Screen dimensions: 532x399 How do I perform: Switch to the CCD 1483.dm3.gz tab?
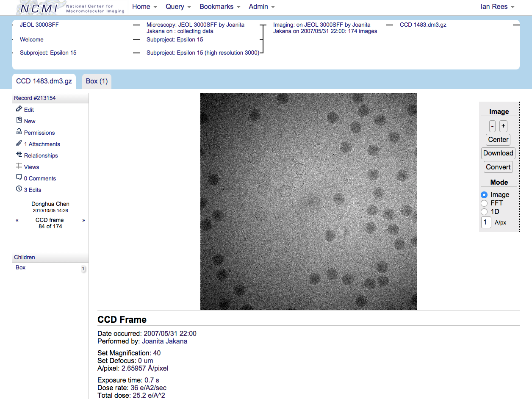click(x=44, y=81)
